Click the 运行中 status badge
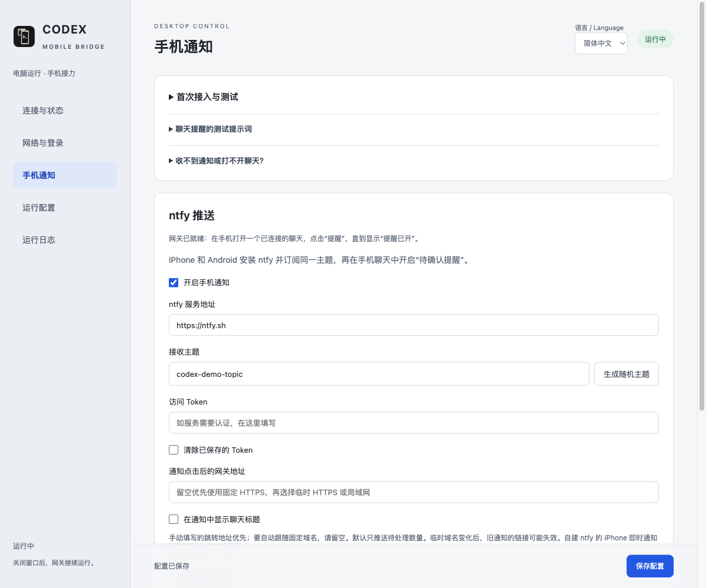The width and height of the screenshot is (706, 588). (655, 39)
